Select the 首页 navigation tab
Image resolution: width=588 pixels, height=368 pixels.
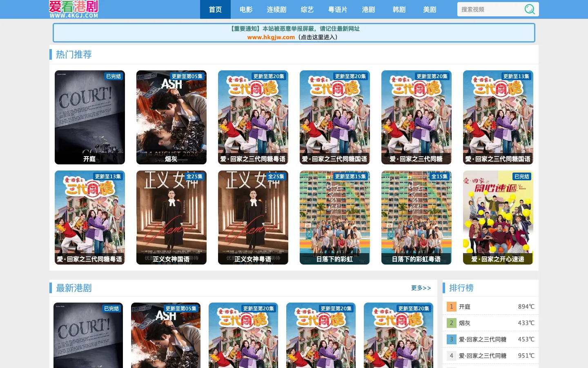pos(215,9)
